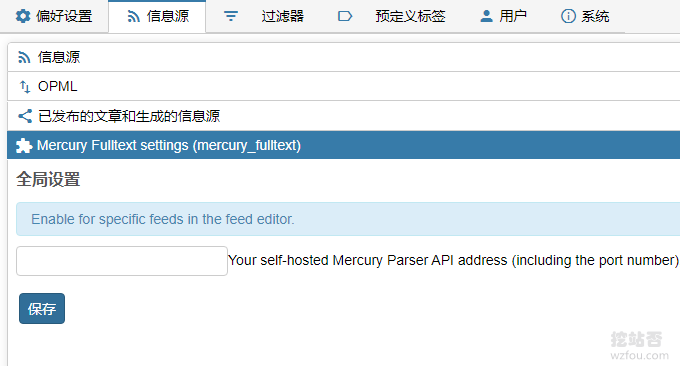Click the share icon beside 已发布的文章
The height and width of the screenshot is (366, 680).
tap(25, 116)
